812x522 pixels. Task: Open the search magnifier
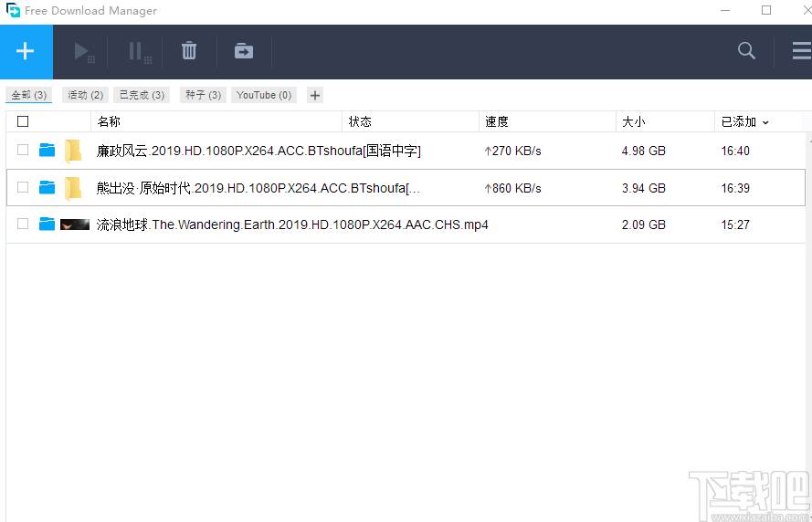click(x=746, y=51)
